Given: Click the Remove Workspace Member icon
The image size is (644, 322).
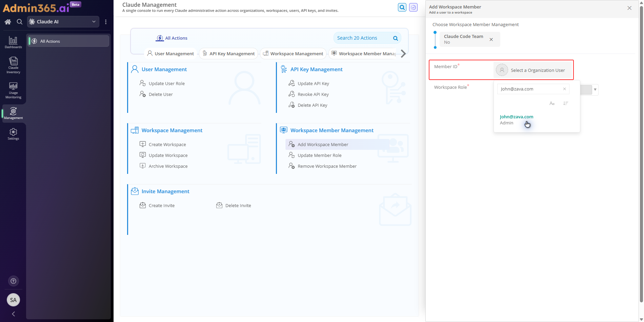Looking at the screenshot, I should pyautogui.click(x=291, y=166).
